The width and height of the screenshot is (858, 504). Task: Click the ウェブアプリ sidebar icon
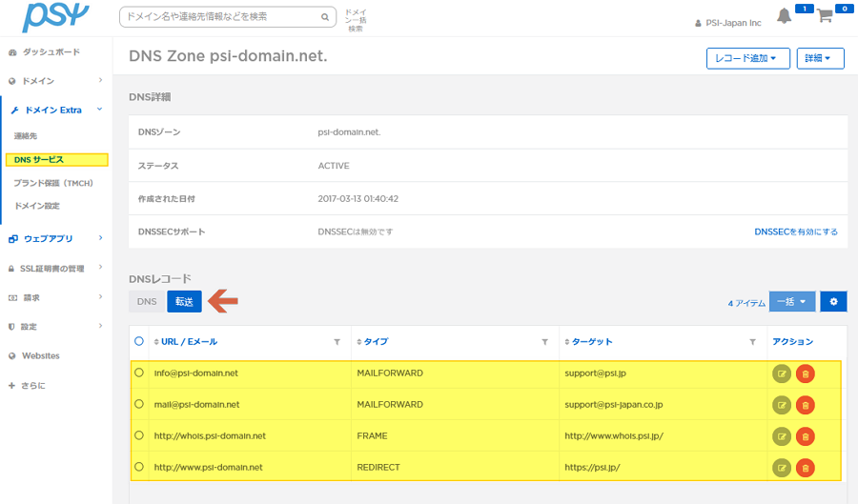coord(13,239)
